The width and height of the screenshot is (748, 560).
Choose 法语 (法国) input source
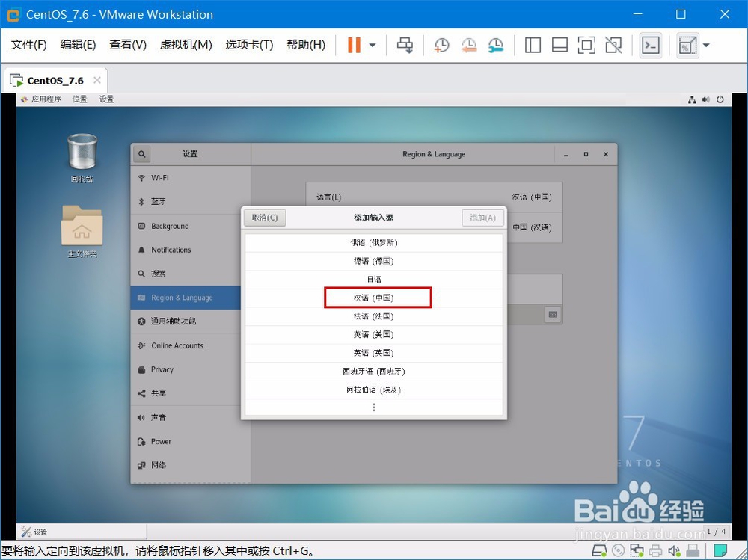pos(374,316)
